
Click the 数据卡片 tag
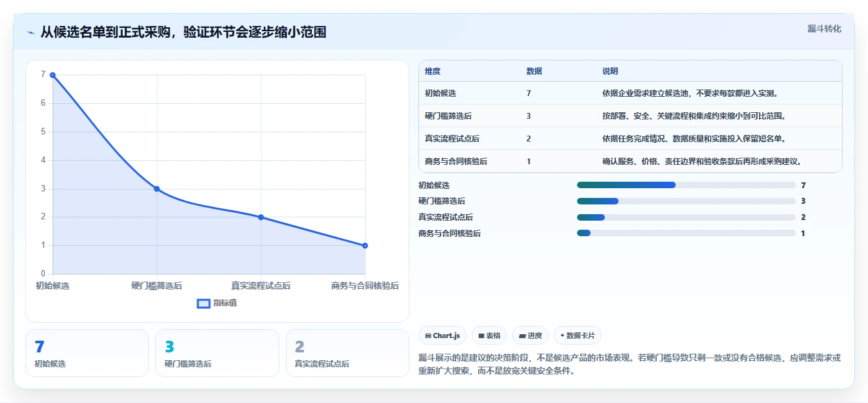(x=578, y=336)
